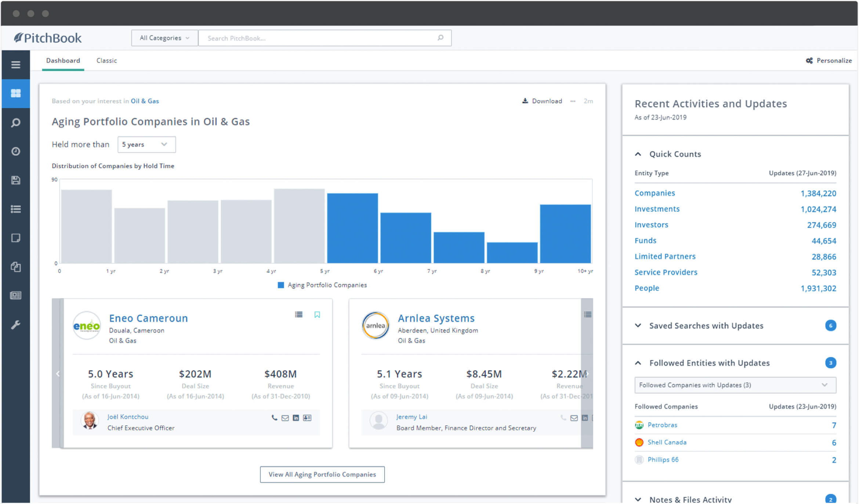Open the more options ellipsis next to Download
Image resolution: width=859 pixels, height=504 pixels.
tap(573, 101)
